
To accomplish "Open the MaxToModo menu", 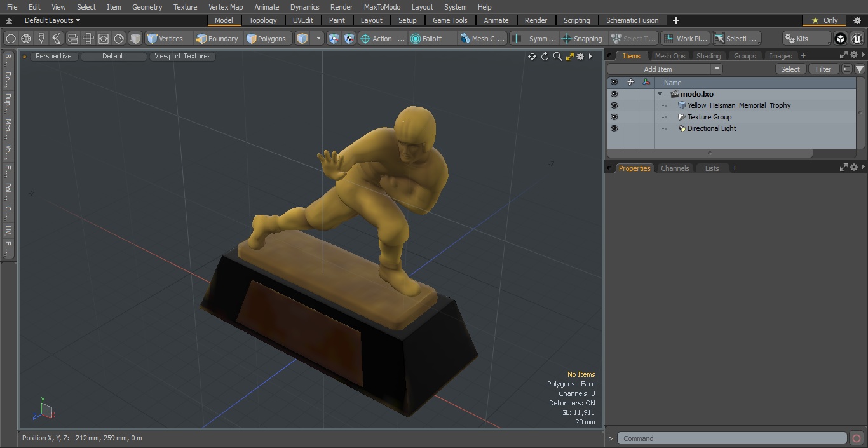I will click(382, 7).
